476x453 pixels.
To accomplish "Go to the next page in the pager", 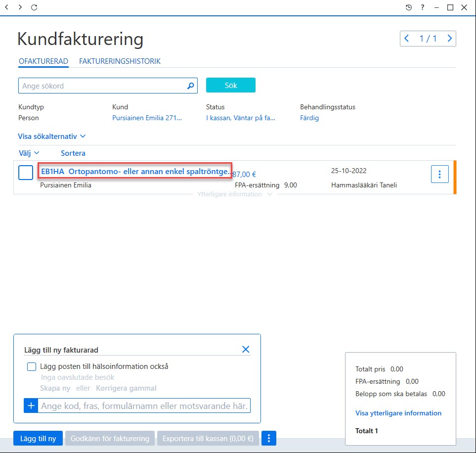I will tap(450, 38).
